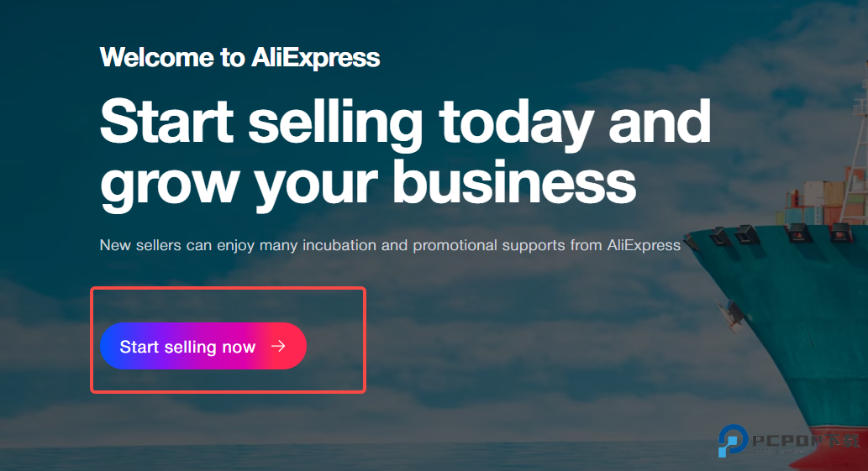The image size is (868, 471).
Task: Click the blue PCPOP logo icon watermark
Action: pos(733,441)
